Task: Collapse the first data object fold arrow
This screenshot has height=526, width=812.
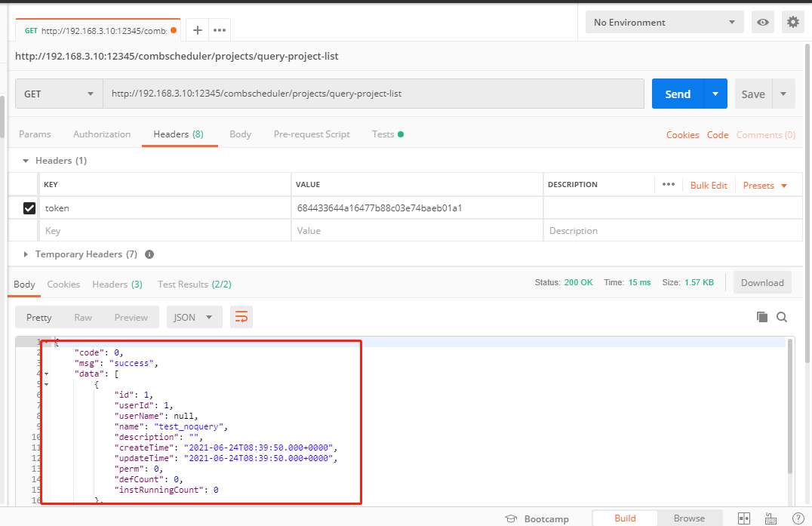Action: pos(46,384)
